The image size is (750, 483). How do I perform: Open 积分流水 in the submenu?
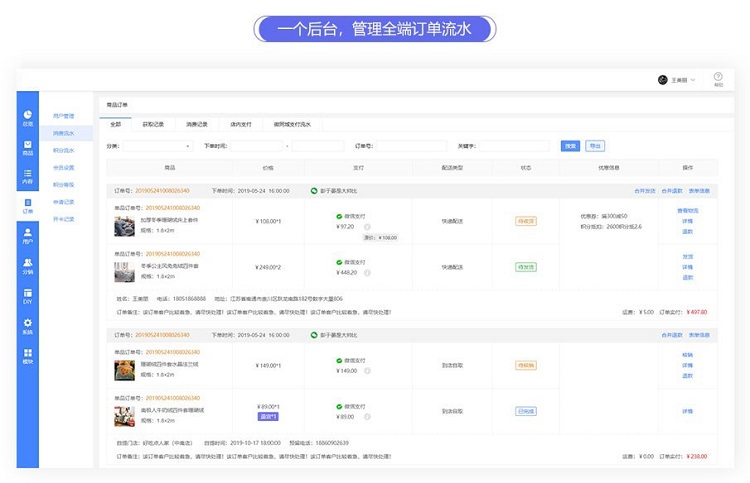pos(64,151)
